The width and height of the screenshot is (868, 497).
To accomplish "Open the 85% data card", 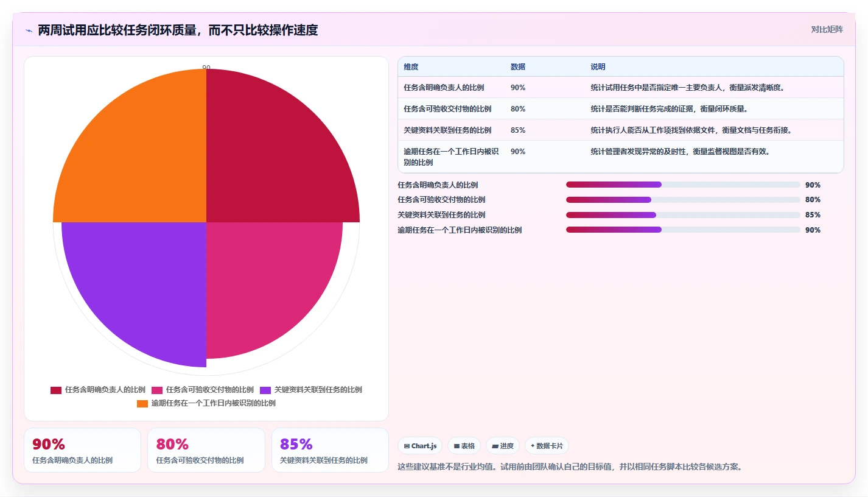I will 330,450.
